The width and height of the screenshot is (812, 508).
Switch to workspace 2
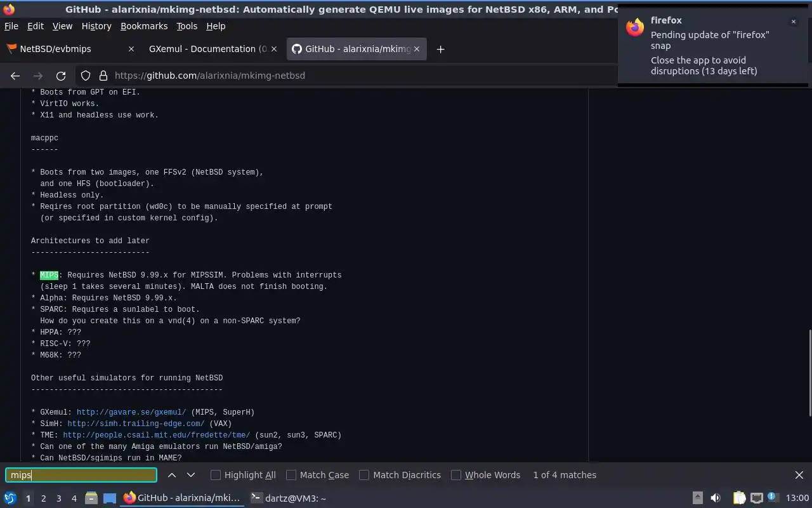click(43, 498)
